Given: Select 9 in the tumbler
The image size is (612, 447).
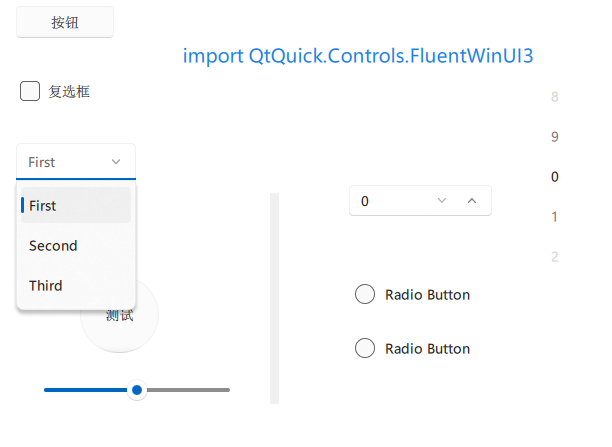Looking at the screenshot, I should pyautogui.click(x=555, y=137).
